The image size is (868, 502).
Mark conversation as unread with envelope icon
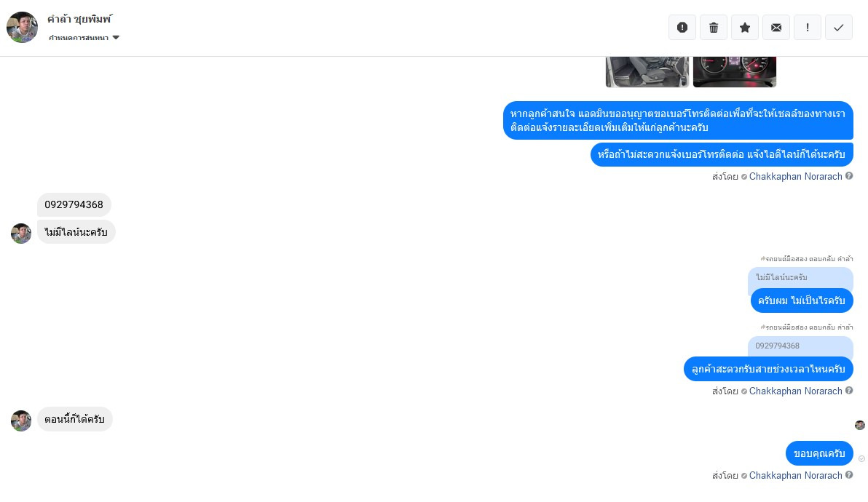(x=776, y=27)
